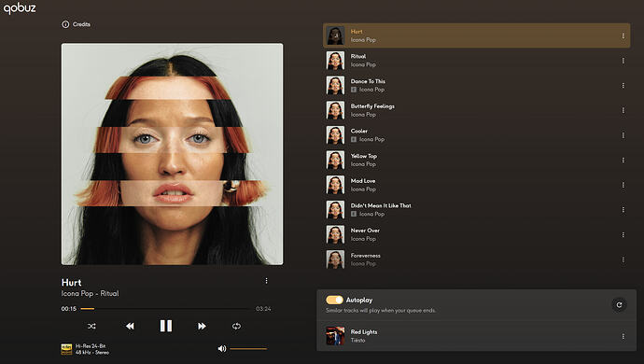Select the Hurt track in the queue
The height and width of the screenshot is (364, 644).
click(x=476, y=35)
